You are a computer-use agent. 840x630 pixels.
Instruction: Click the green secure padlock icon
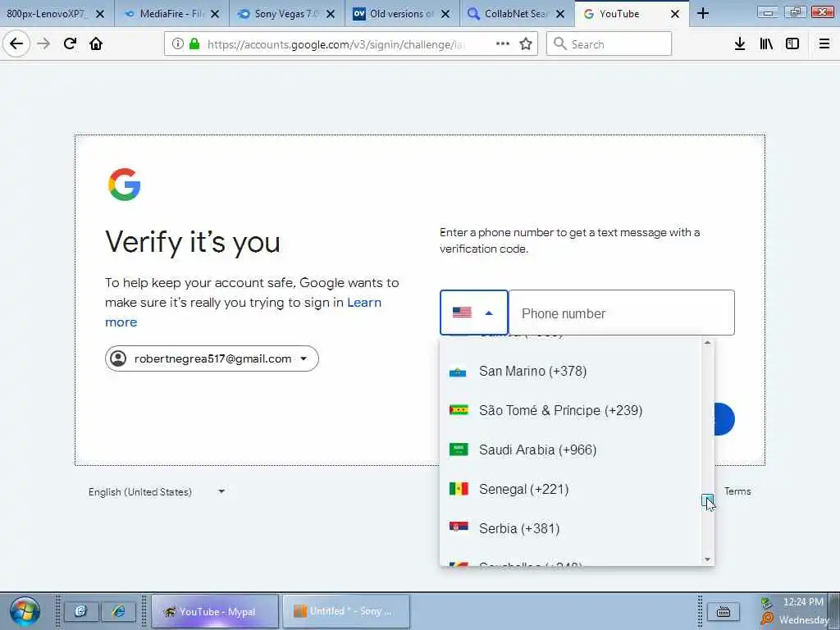click(x=194, y=44)
